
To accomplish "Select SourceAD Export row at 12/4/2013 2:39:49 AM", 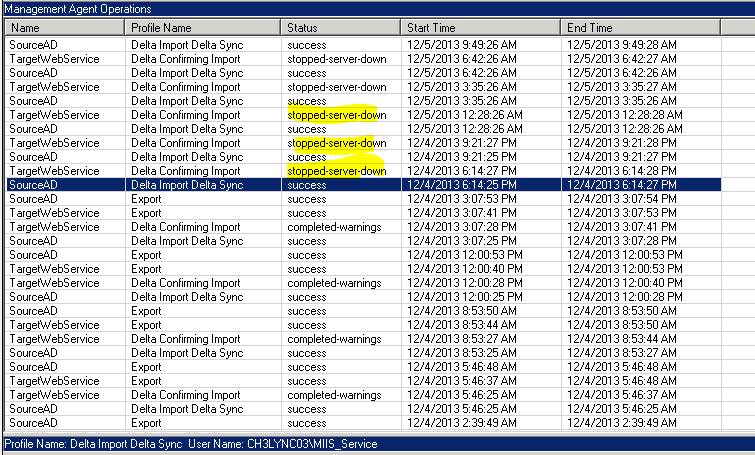I will tap(363, 423).
